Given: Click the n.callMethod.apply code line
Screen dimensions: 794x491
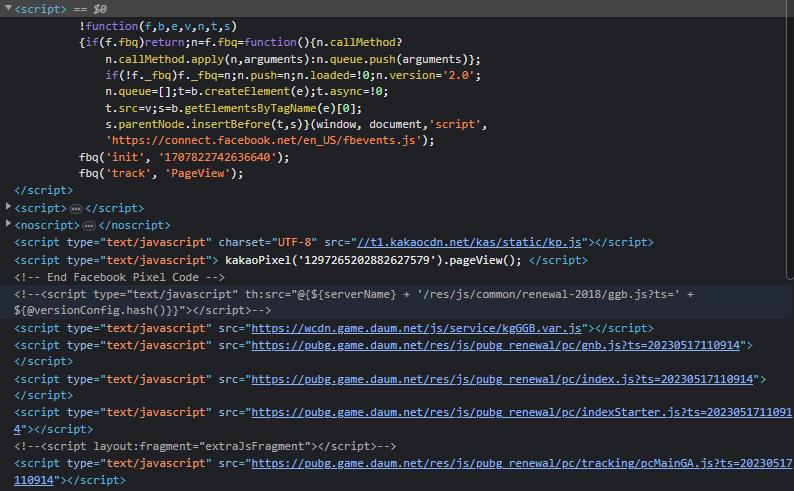Looking at the screenshot, I should (x=293, y=59).
